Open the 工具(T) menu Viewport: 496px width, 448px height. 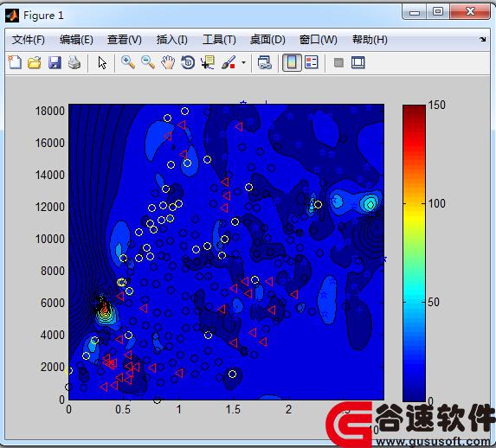[219, 40]
